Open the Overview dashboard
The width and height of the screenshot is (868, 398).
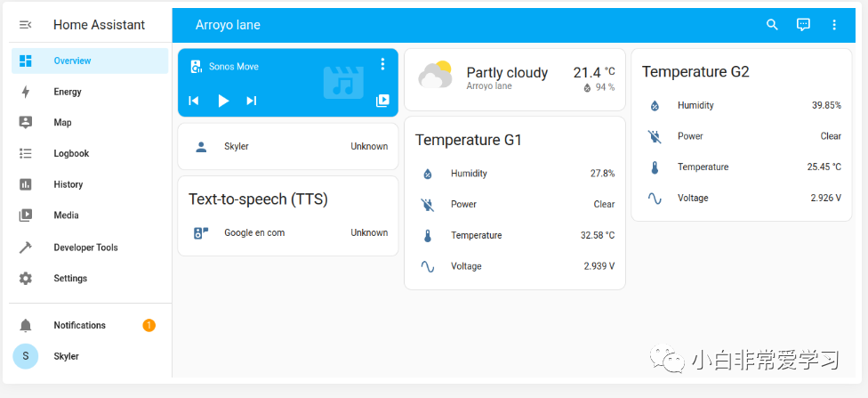[90, 61]
